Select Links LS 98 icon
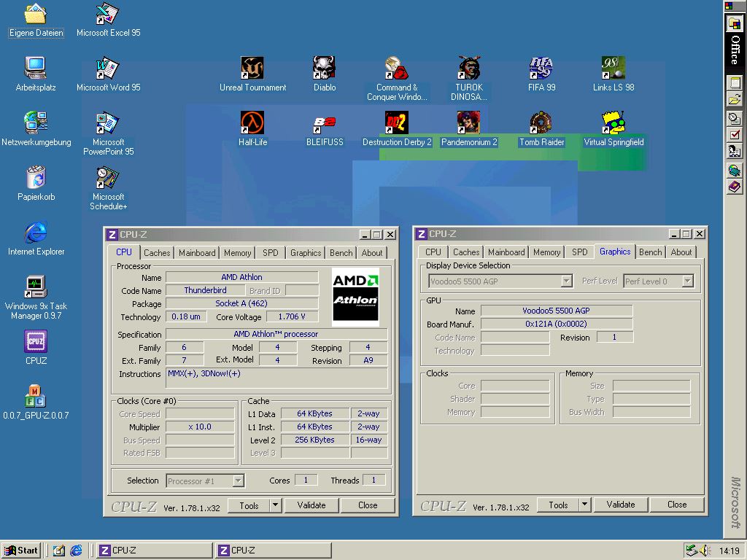This screenshot has width=747, height=560. 613,68
